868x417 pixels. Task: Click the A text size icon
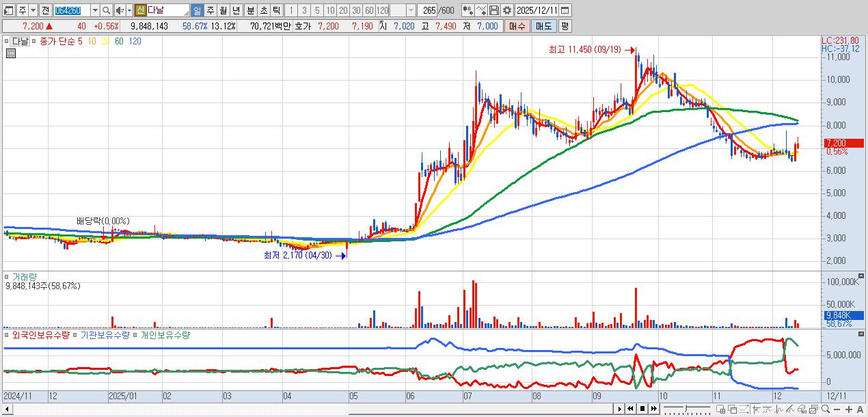pyautogui.click(x=860, y=409)
